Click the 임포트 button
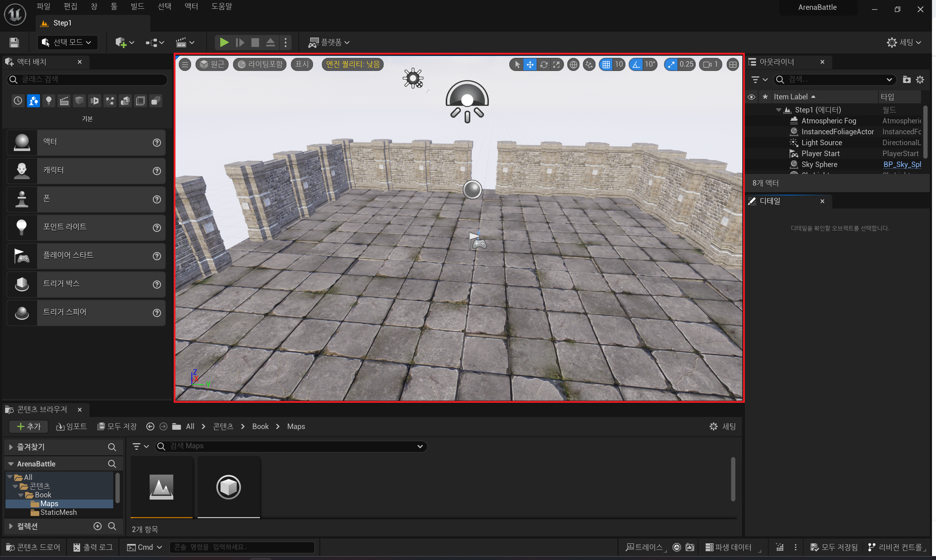This screenshot has width=936, height=560. (72, 426)
